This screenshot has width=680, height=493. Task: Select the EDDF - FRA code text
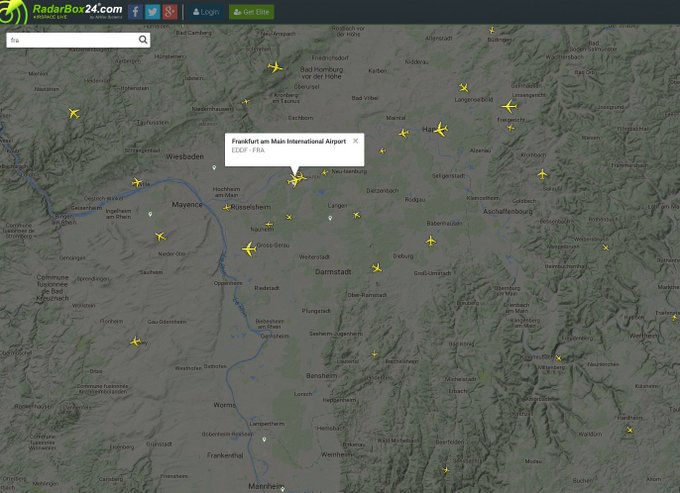pos(248,150)
